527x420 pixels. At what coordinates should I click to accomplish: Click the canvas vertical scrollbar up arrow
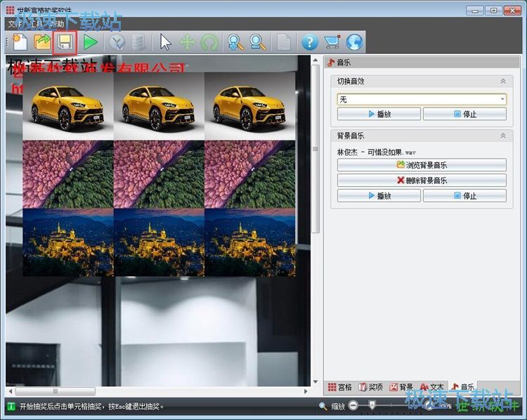[x=315, y=60]
